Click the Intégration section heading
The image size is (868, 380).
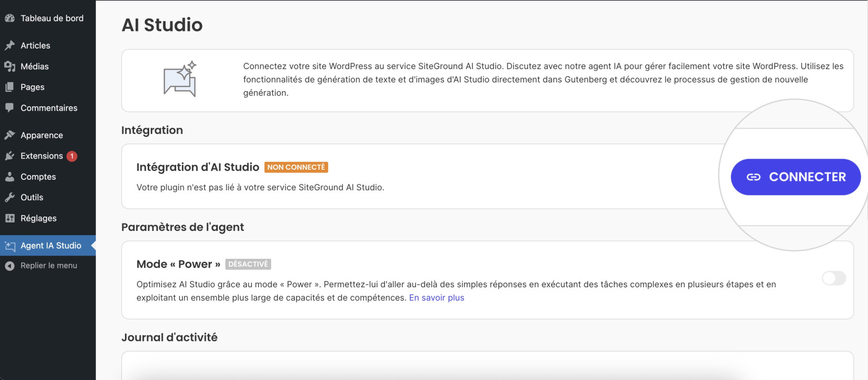click(x=152, y=130)
